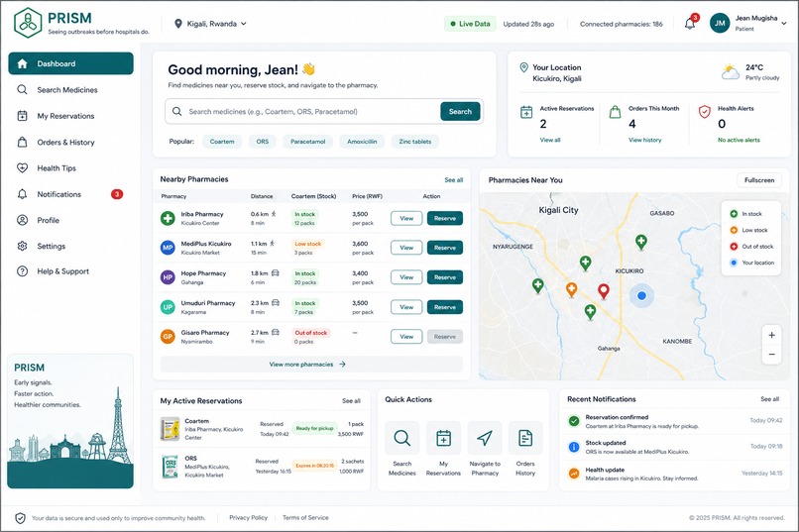The height and width of the screenshot is (532, 799).
Task: Select the ORS popular chip
Action: click(263, 142)
